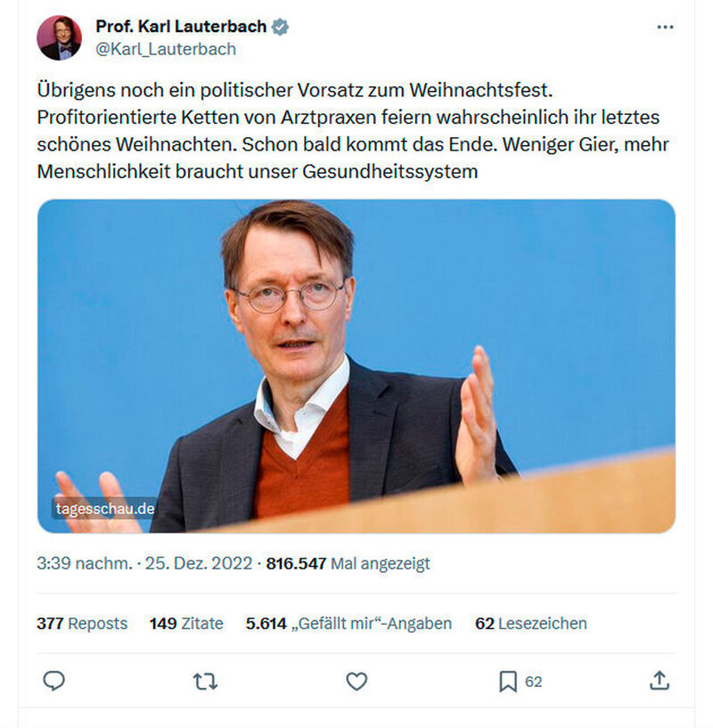
Task: Open the 25. Dez. 2022 date link
Action: click(x=199, y=563)
